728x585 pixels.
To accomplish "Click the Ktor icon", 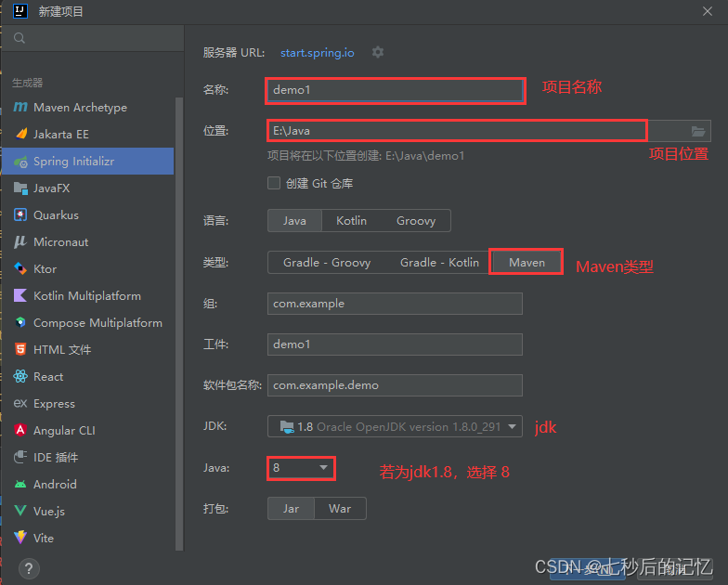I will 20,269.
